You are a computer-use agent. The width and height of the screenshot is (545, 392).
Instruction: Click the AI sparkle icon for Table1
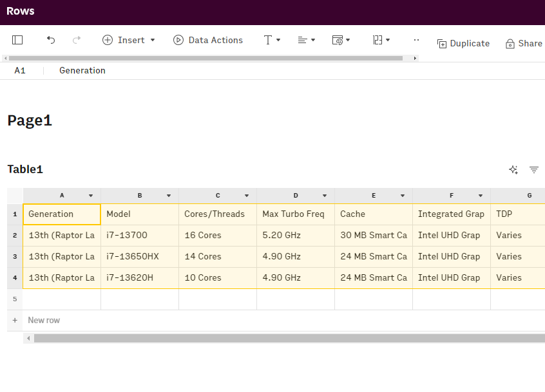[x=513, y=170]
